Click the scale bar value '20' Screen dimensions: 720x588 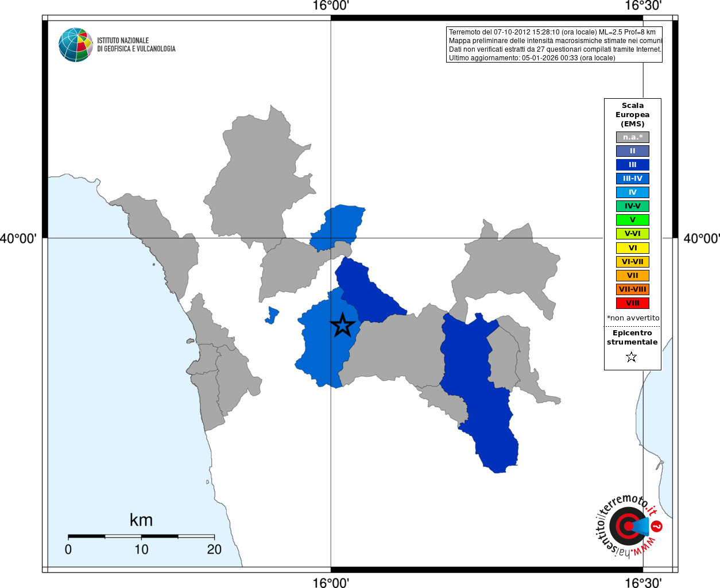pos(214,550)
